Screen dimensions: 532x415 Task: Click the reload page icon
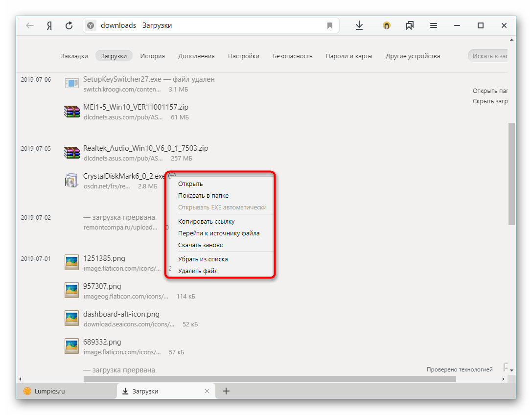tap(69, 25)
